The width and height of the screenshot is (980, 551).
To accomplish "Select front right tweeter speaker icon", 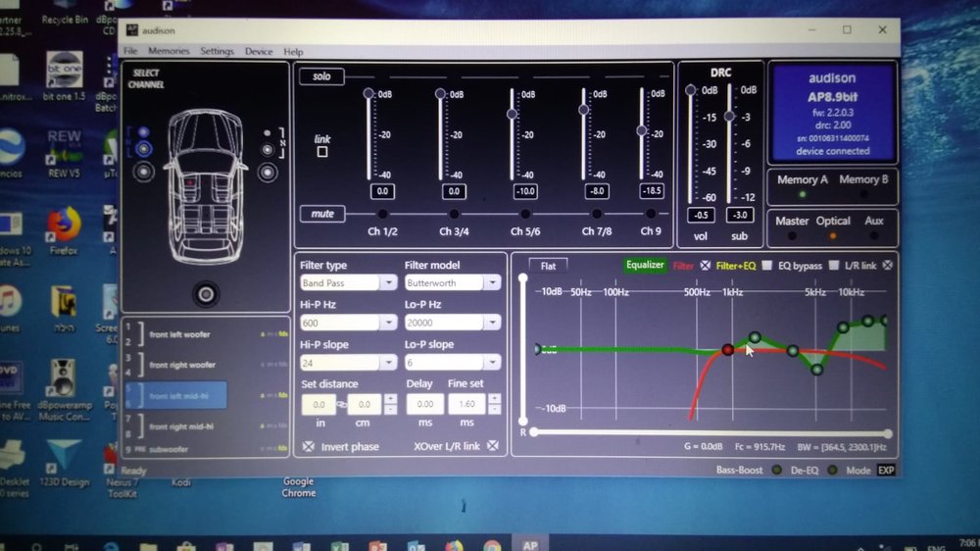I will 268,132.
